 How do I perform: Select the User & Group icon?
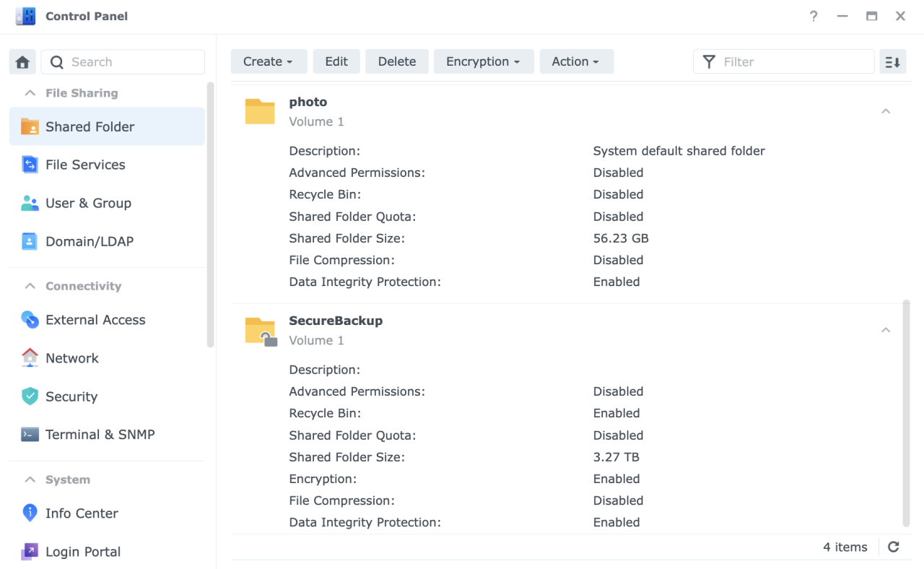click(x=30, y=203)
